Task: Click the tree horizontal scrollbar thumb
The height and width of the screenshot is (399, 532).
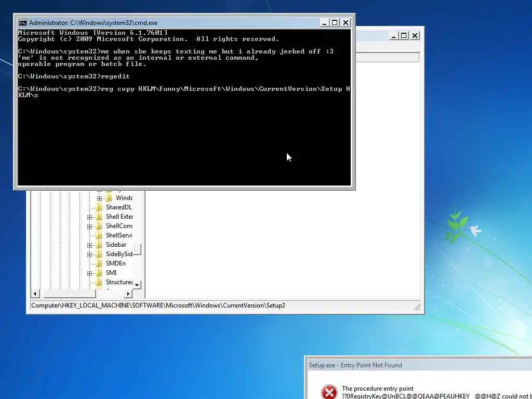Action: 70,294
